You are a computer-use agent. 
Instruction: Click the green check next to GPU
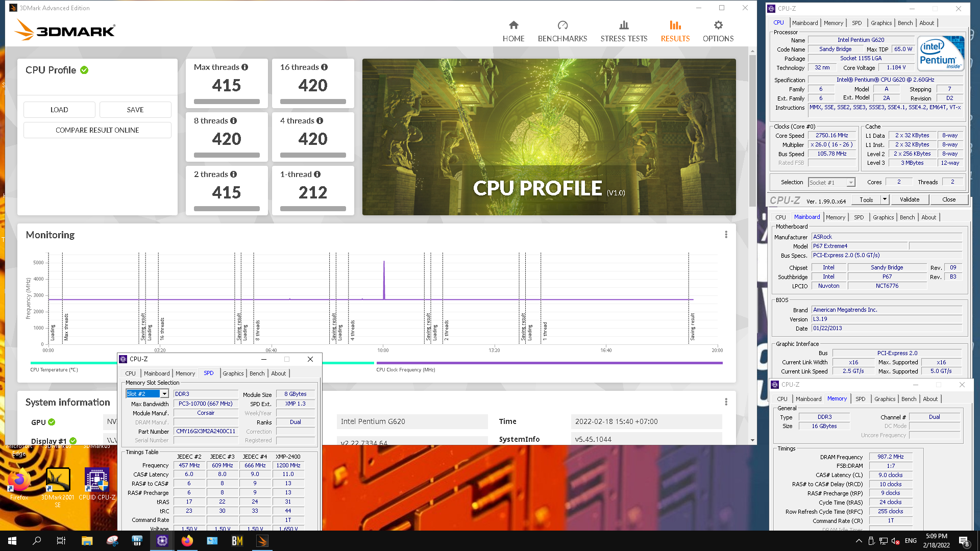tap(52, 422)
